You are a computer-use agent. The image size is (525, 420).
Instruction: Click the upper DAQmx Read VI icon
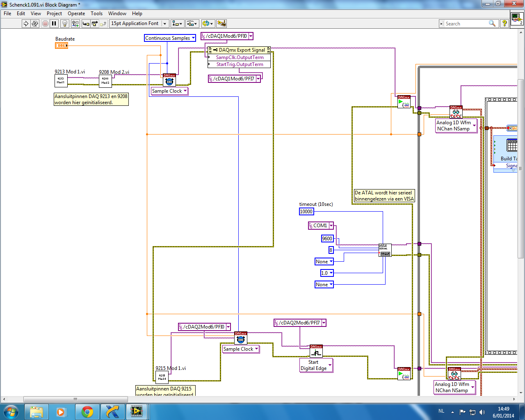point(456,112)
